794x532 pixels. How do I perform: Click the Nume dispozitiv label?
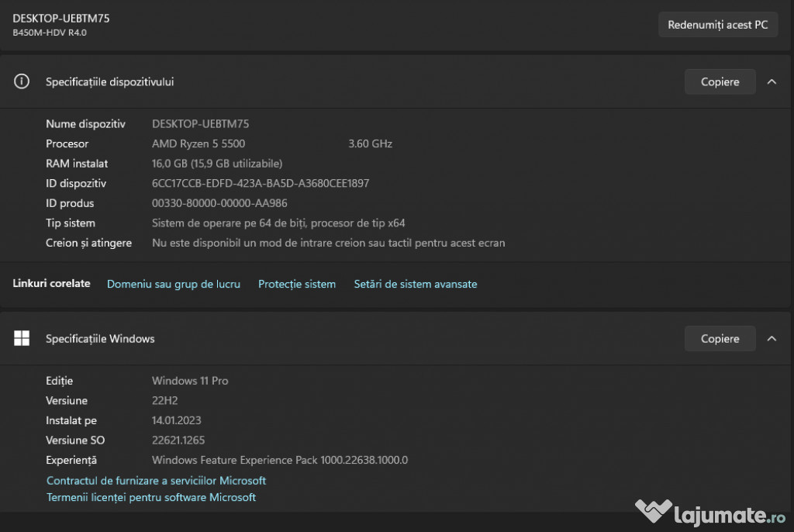pos(85,123)
